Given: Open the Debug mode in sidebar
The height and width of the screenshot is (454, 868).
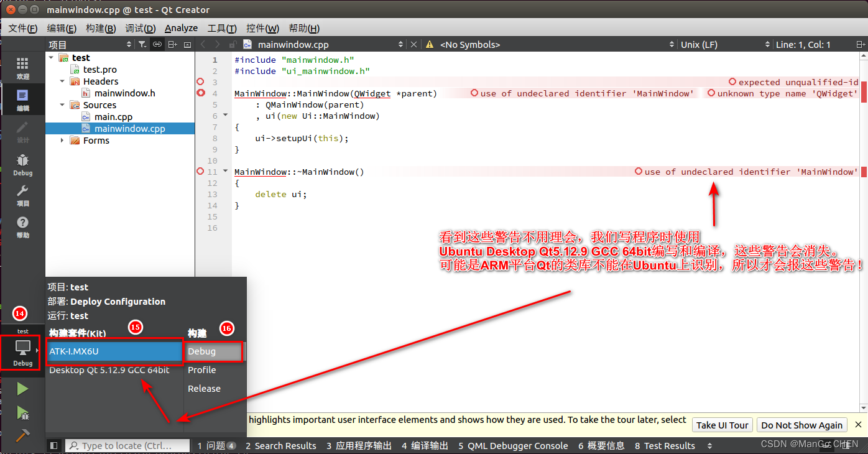Looking at the screenshot, I should tap(22, 165).
